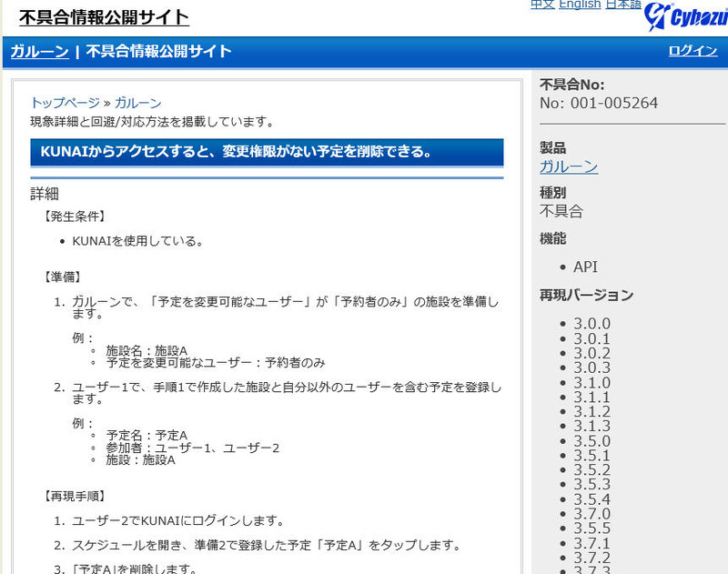
Task: Open the ガルーン link under 製品
Action: tap(569, 166)
